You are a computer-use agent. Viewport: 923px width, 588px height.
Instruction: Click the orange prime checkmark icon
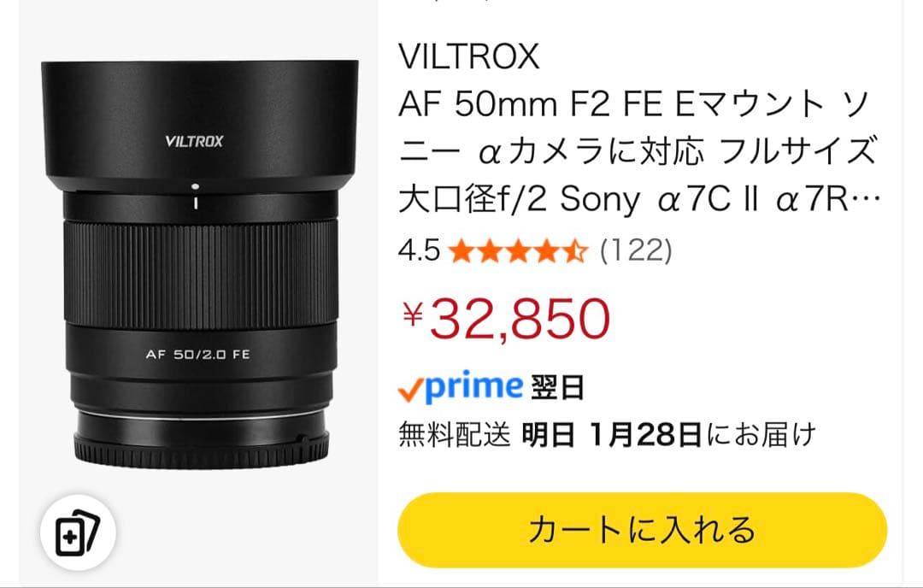409,391
